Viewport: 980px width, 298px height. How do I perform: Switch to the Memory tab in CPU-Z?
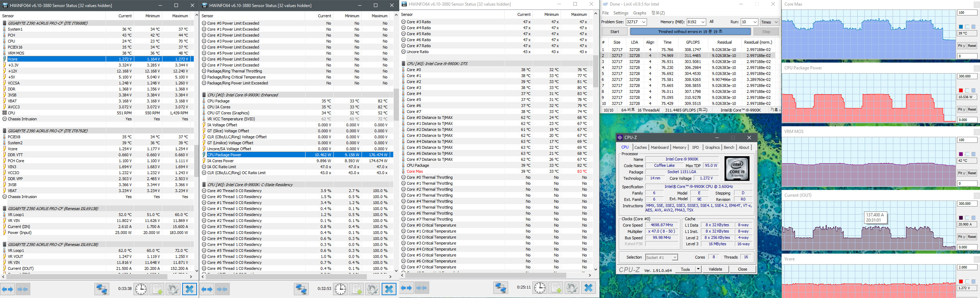pyautogui.click(x=679, y=147)
